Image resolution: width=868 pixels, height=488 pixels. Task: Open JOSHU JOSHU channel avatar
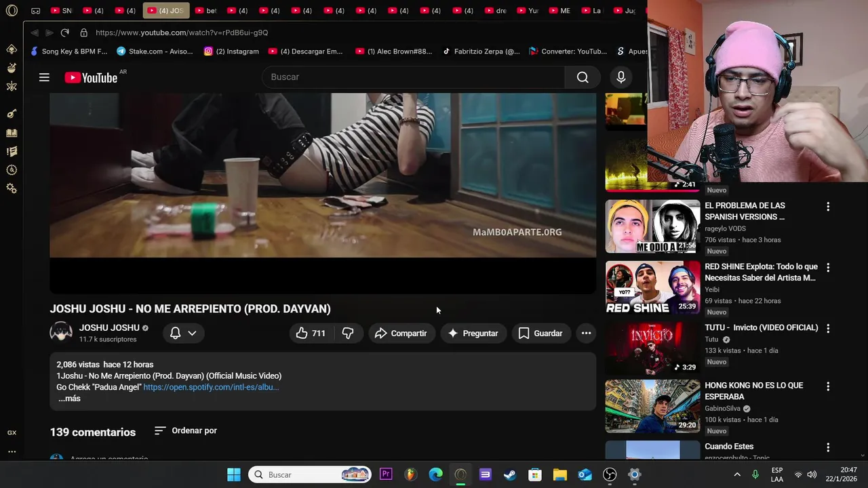click(61, 333)
